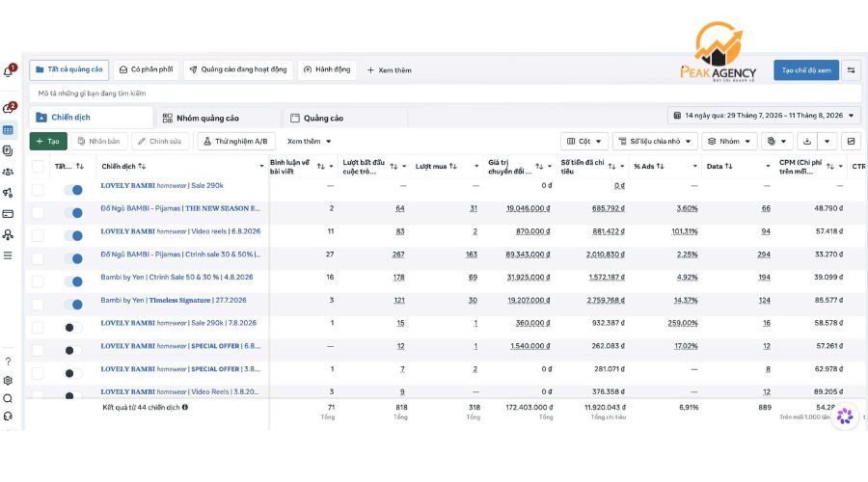Open the support headset icon in the sidebar
868x482 pixels.
(8, 416)
